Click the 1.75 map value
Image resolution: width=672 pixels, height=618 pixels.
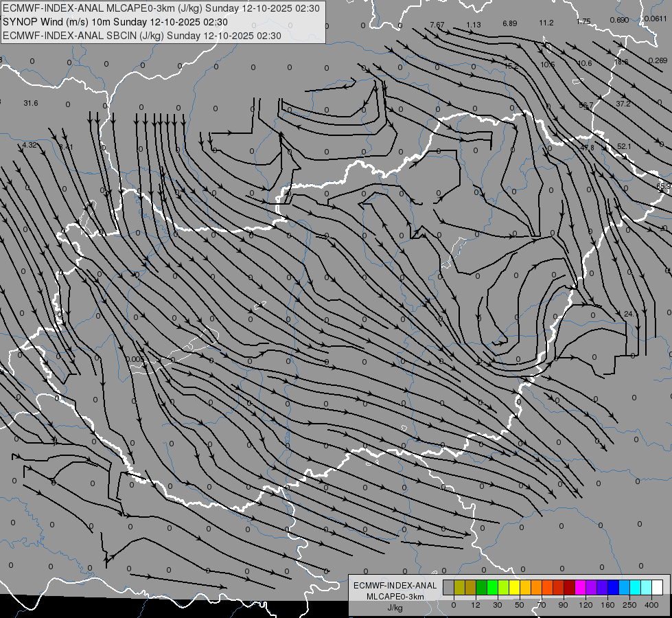point(583,21)
